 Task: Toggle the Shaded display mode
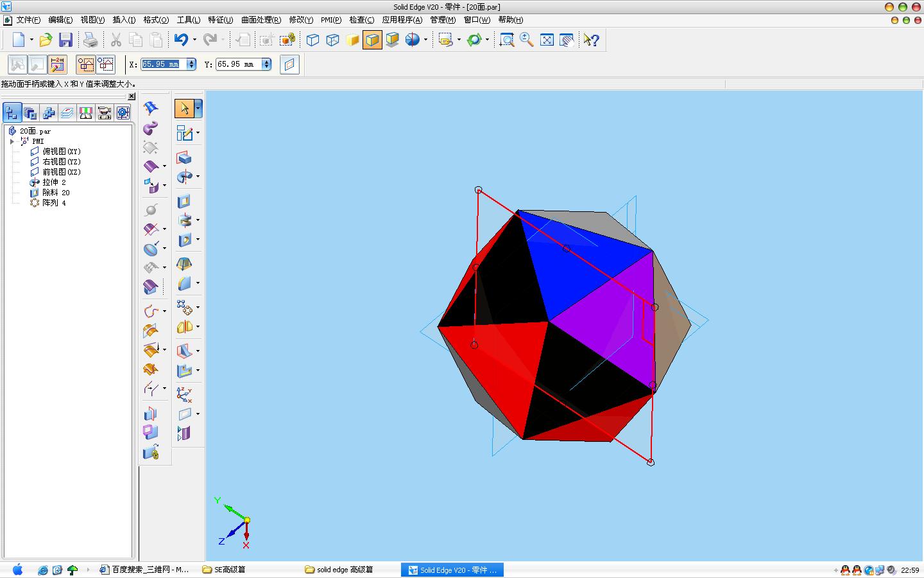pos(352,40)
